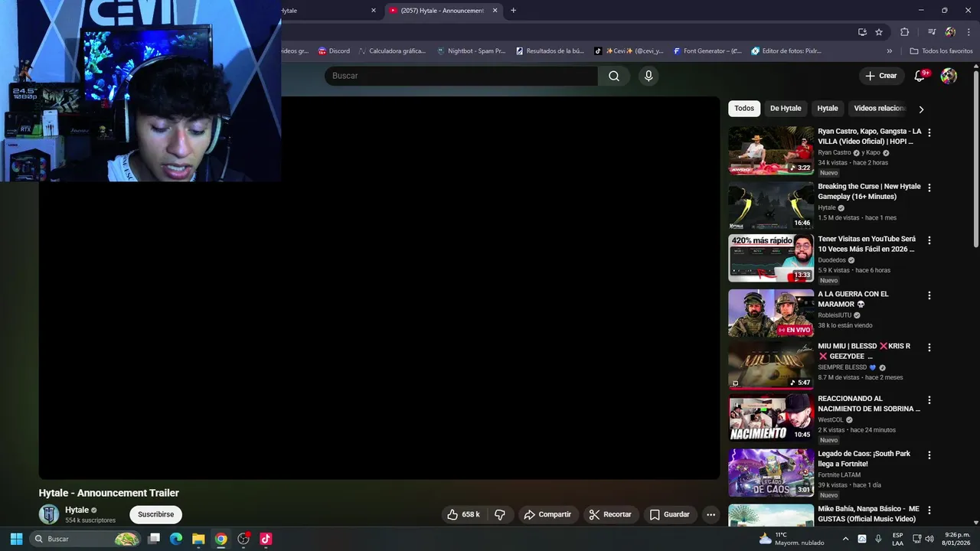The height and width of the screenshot is (551, 980).
Task: Open TikTok from the Windows taskbar
Action: [x=266, y=539]
